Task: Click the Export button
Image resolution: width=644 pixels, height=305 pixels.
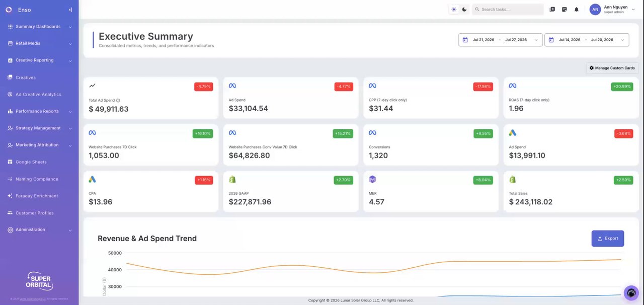Action: (x=608, y=239)
